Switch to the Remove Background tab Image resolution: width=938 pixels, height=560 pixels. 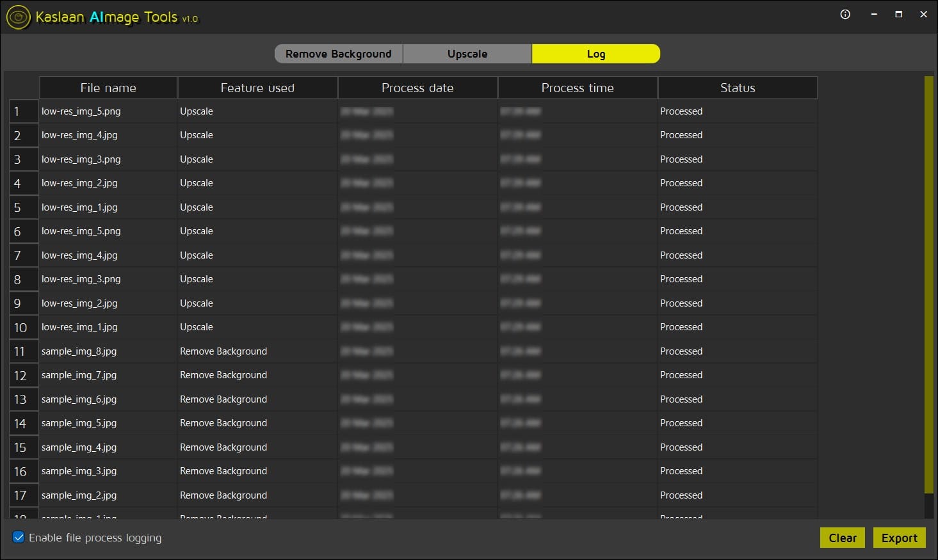338,54
